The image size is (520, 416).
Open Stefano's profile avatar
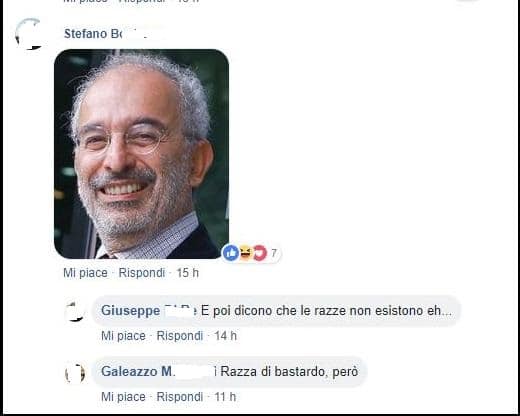coord(30,34)
